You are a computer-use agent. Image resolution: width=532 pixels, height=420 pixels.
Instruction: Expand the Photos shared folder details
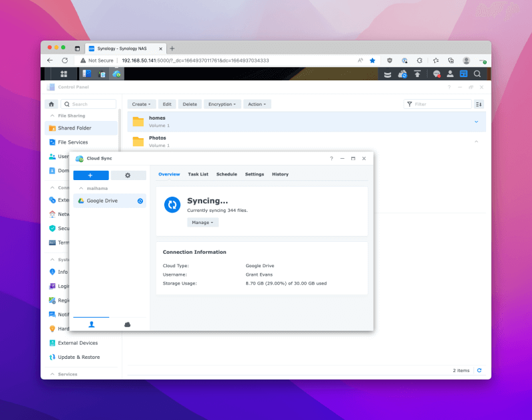pos(476,140)
